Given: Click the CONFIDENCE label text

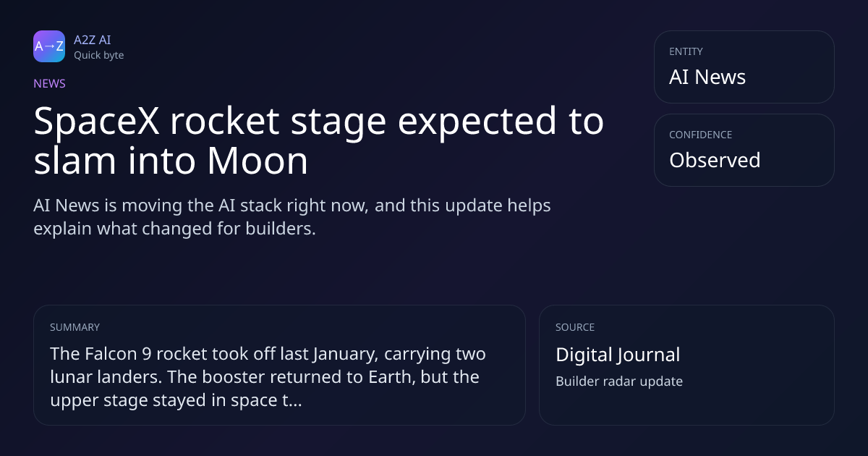Looking at the screenshot, I should tap(700, 135).
